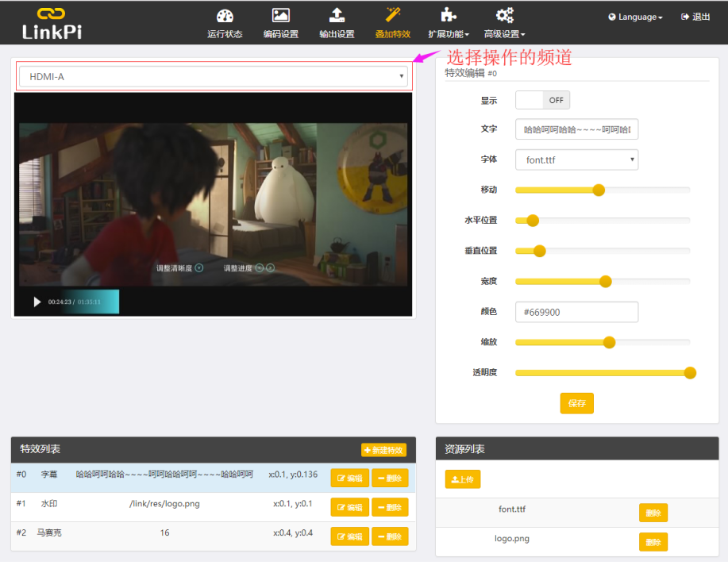This screenshot has width=728, height=565.
Task: Open the 字体 font.ttf dropdown
Action: coord(576,160)
